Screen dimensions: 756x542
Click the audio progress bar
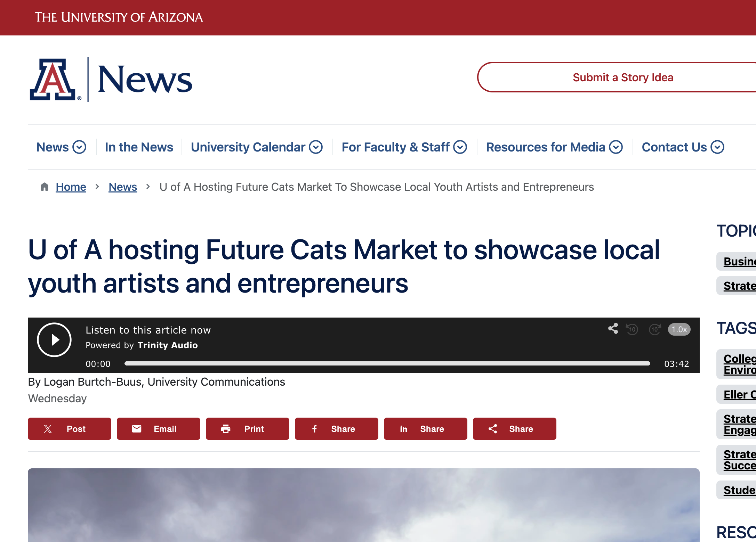tap(387, 363)
